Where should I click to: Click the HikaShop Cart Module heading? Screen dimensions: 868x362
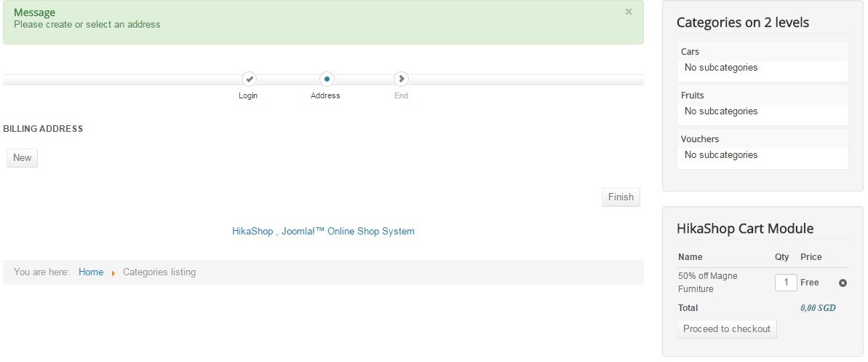[x=745, y=229]
